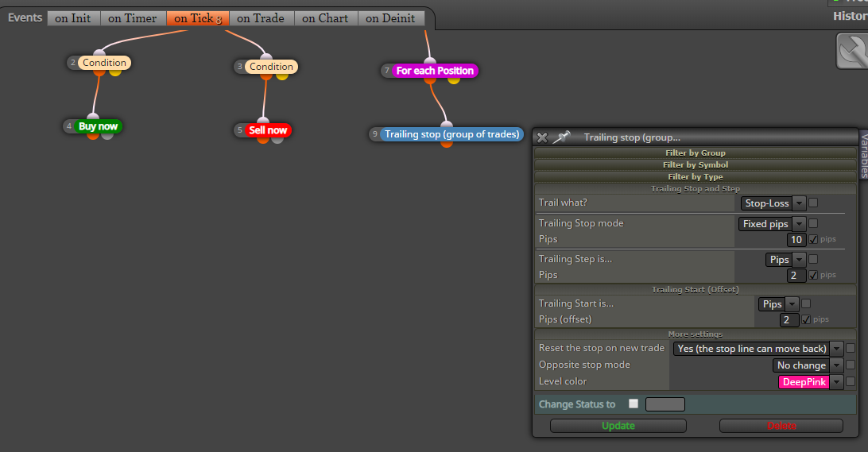This screenshot has width=868, height=452.
Task: Switch to the on Deinit event tab
Action: point(391,18)
